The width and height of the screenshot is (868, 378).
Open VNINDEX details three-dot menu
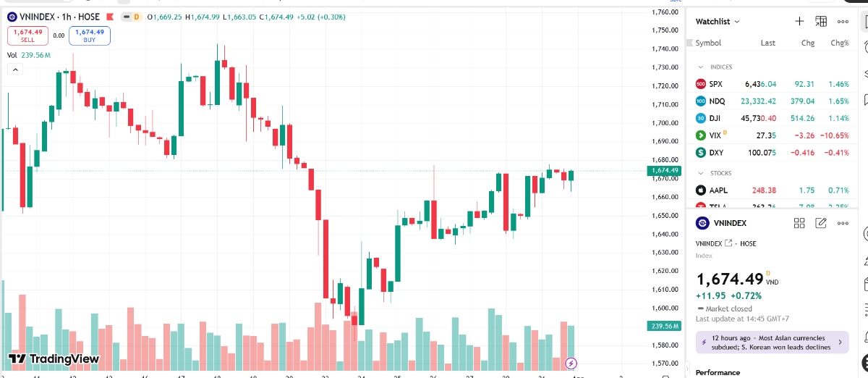coord(843,223)
